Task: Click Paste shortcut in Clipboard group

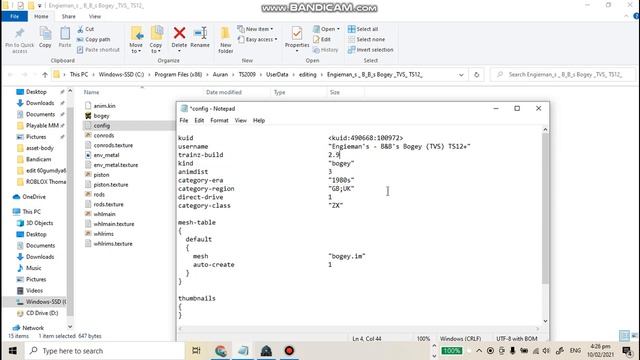Action: [98, 49]
